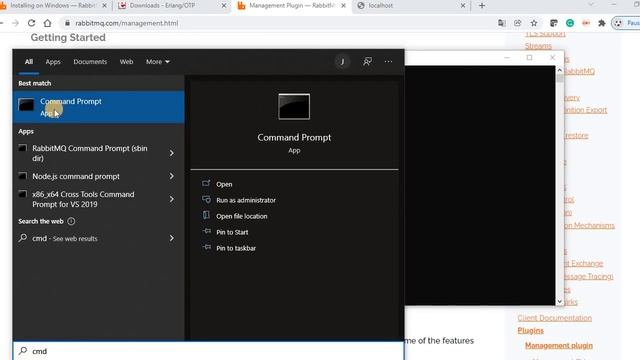This screenshot has width=640, height=360.
Task: Click the share page icon
Action: coord(518,23)
